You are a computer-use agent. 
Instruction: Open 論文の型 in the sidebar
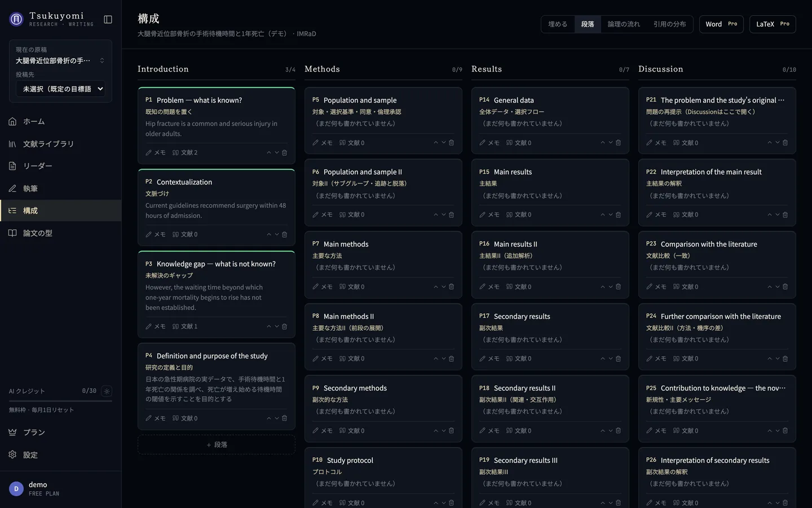[x=60, y=233]
